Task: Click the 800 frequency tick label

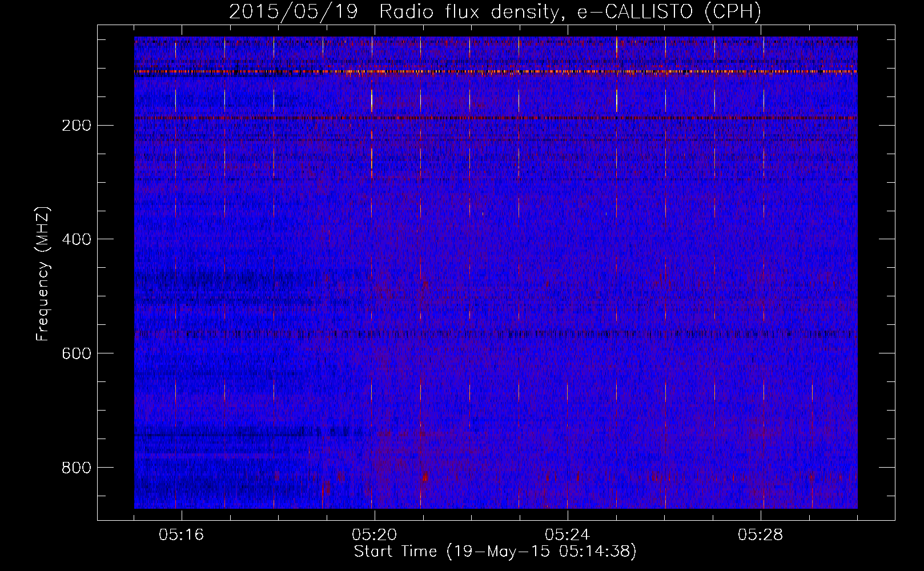Action: point(77,468)
